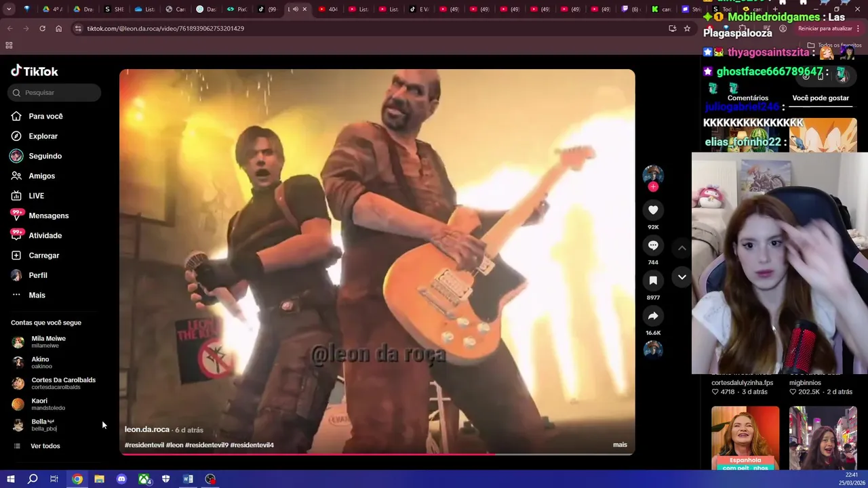This screenshot has width=868, height=488.
Task: Open File Explorer from taskbar
Action: pyautogui.click(x=99, y=479)
